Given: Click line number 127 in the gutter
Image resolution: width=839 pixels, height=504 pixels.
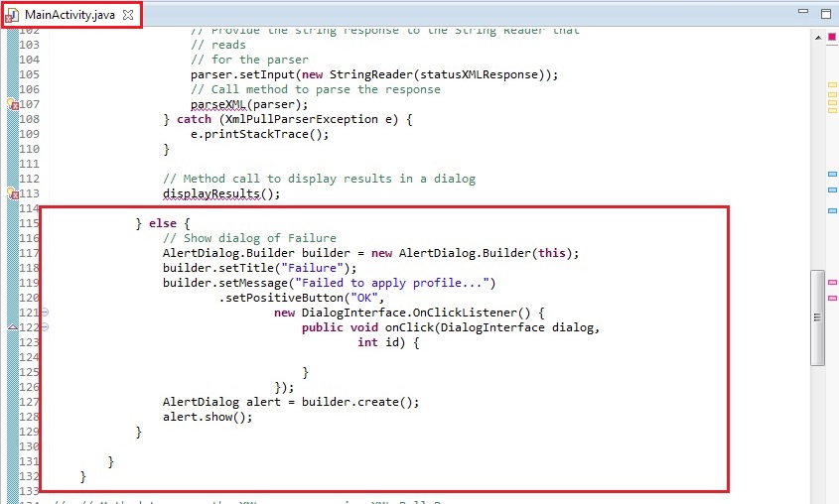Looking at the screenshot, I should click(x=28, y=402).
